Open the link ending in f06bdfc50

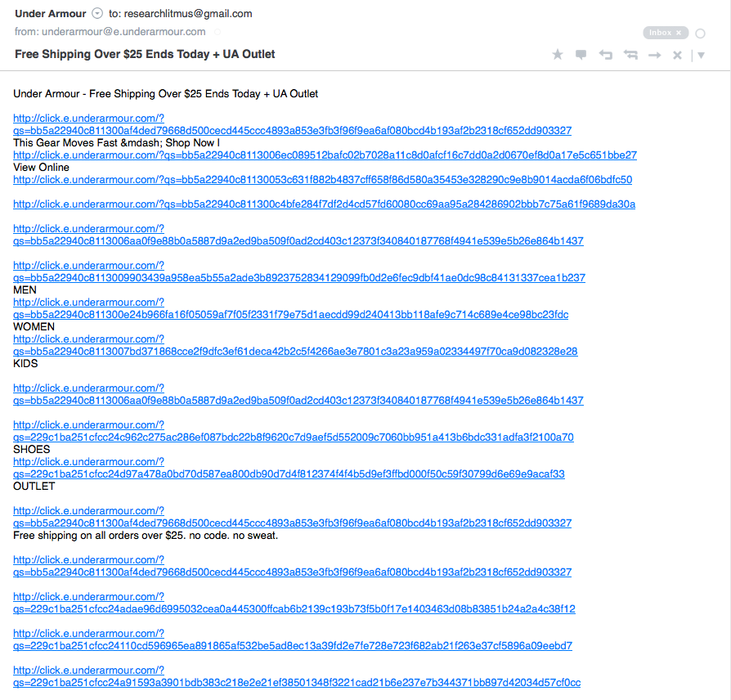click(323, 180)
